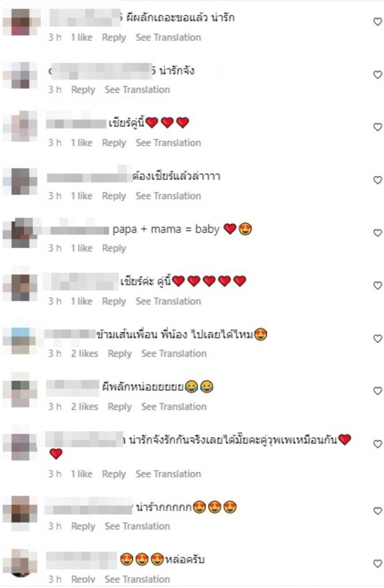Open avatar of 'papa + mama = baby' commenter

tap(20, 233)
